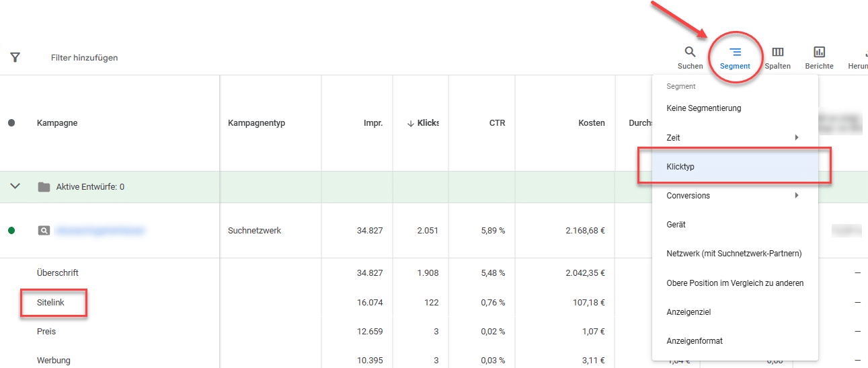This screenshot has width=868, height=368.
Task: Click the 3,11 € cost value
Action: click(x=594, y=361)
